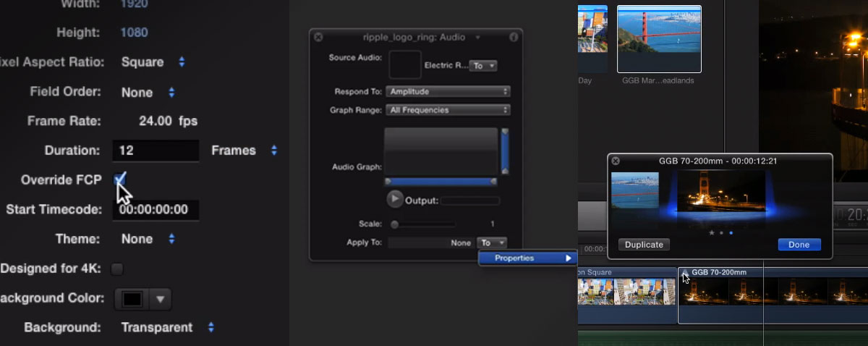Viewport: 868px width, 346px height.
Task: Click the Source Audio well
Action: click(405, 64)
